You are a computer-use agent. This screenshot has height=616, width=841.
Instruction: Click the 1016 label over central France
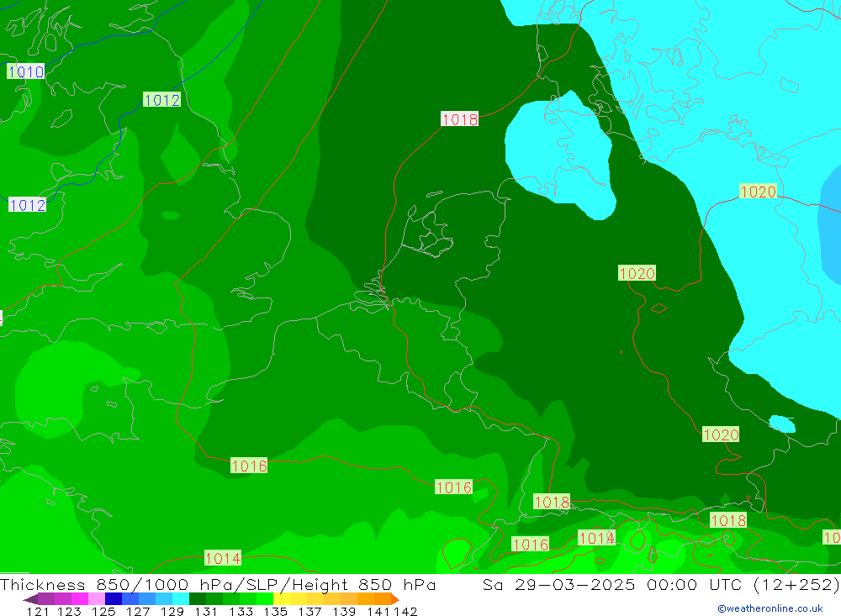[249, 466]
